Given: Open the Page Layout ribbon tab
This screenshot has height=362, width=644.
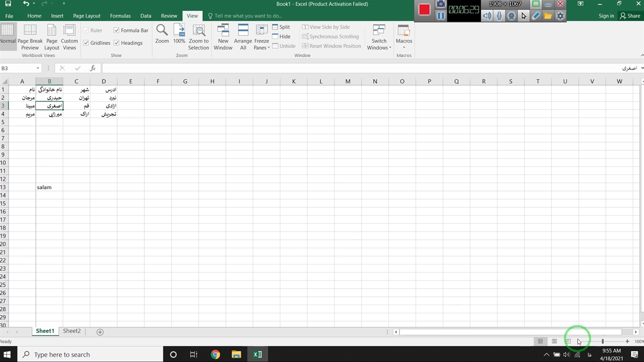Looking at the screenshot, I should point(87,16).
